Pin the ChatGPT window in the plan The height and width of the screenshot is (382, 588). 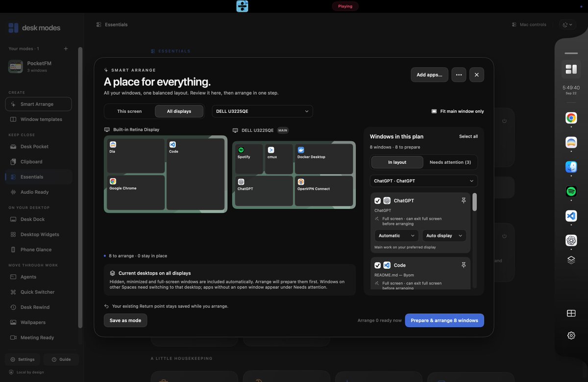coord(464,201)
